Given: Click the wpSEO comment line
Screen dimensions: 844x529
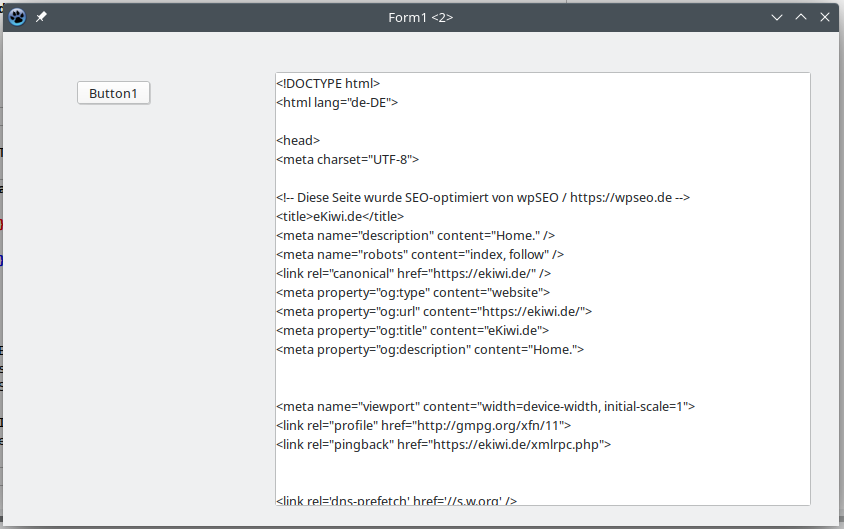Looking at the screenshot, I should [483, 198].
